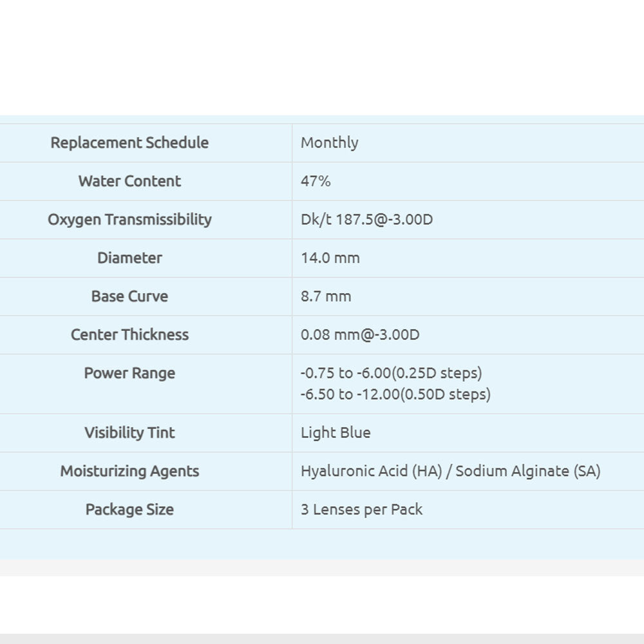644x644 pixels.
Task: Click the Water Content label
Action: [129, 181]
